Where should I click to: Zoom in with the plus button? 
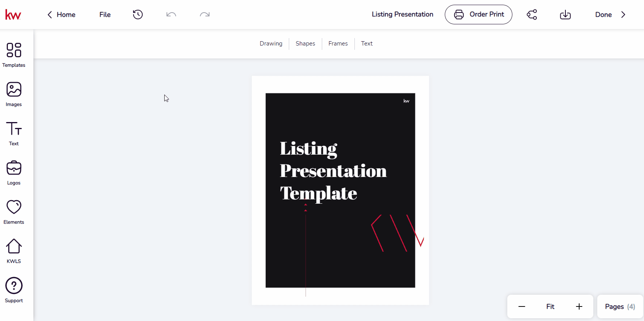pyautogui.click(x=579, y=306)
